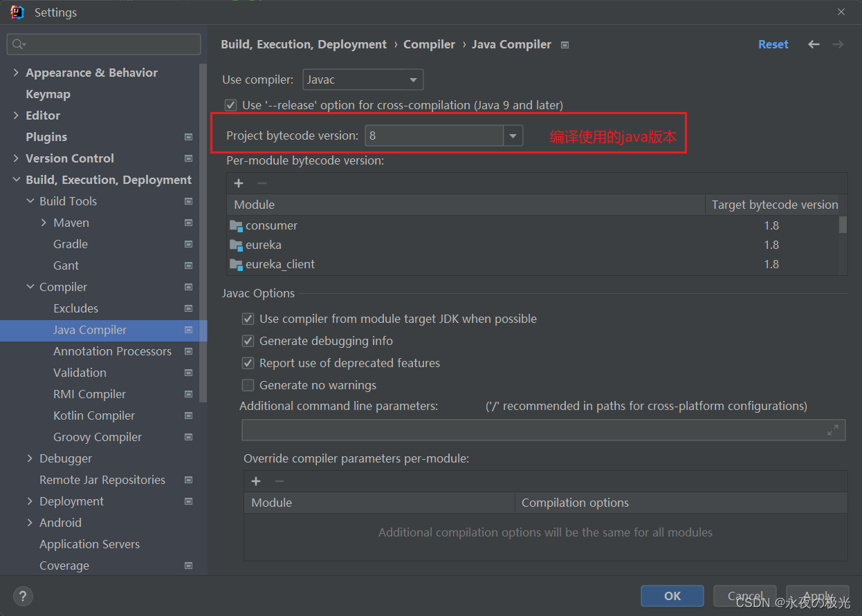Screen dimensions: 862x616
Task: Click the eureka_client module folder icon
Action: pyautogui.click(x=236, y=264)
